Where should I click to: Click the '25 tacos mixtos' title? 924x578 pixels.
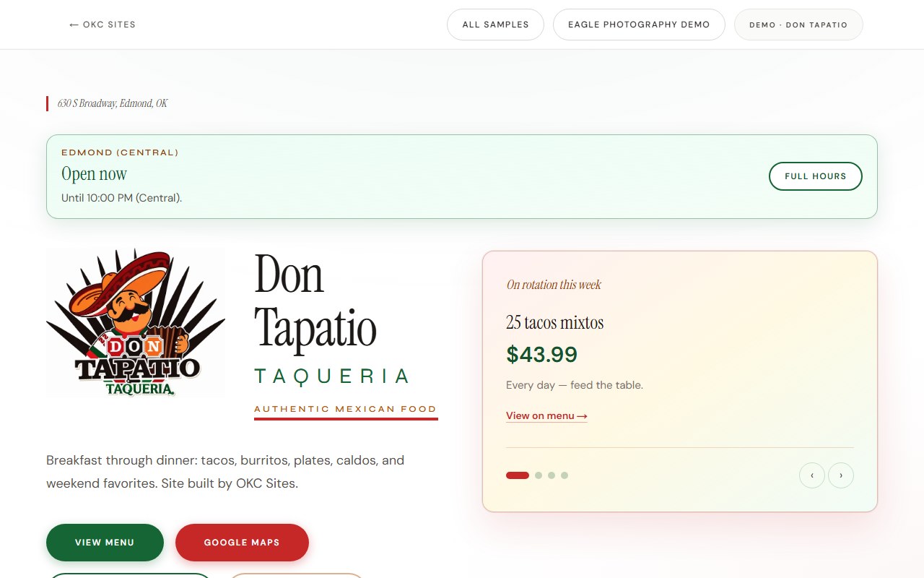point(554,322)
